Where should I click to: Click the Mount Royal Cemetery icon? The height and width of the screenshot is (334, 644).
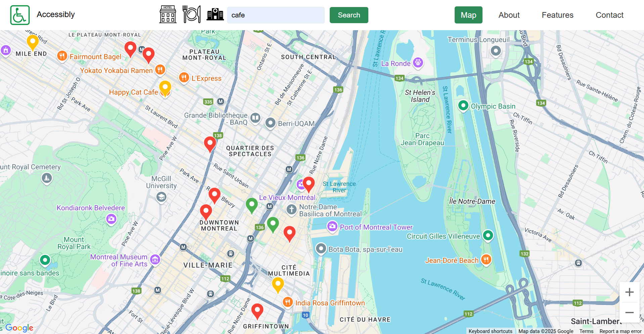tap(47, 178)
